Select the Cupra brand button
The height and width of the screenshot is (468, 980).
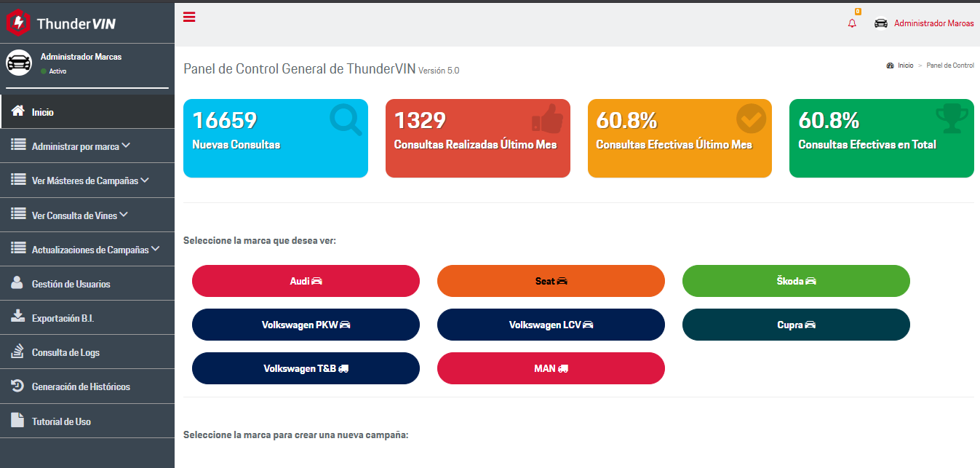796,325
